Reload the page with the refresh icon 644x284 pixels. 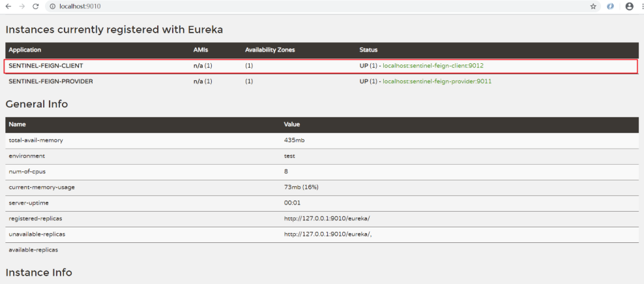(36, 7)
